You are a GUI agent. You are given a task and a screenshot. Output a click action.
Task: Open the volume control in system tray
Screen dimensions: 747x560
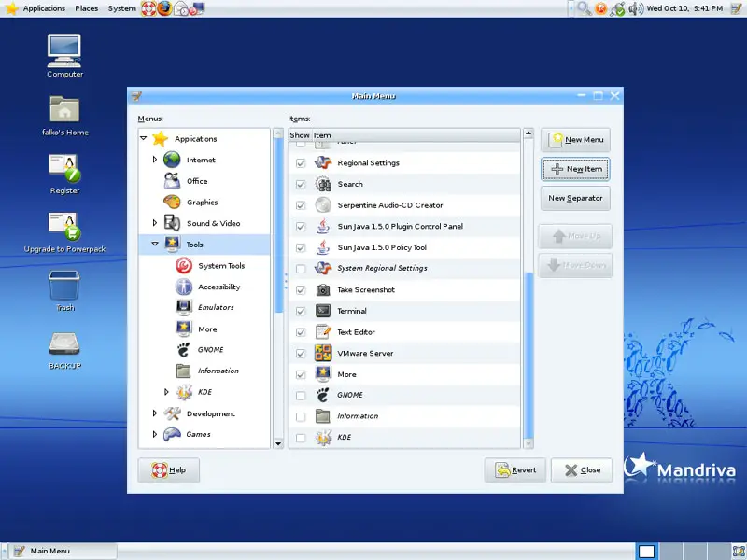point(636,8)
